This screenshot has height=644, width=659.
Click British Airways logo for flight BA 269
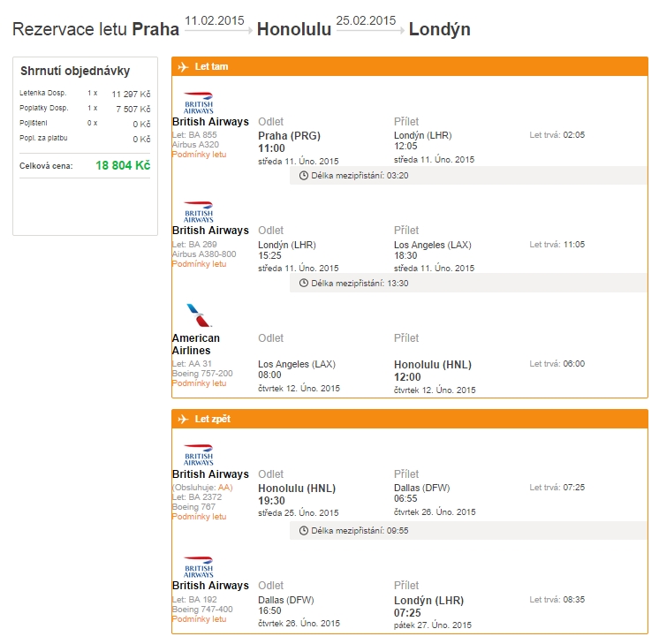pyautogui.click(x=199, y=212)
